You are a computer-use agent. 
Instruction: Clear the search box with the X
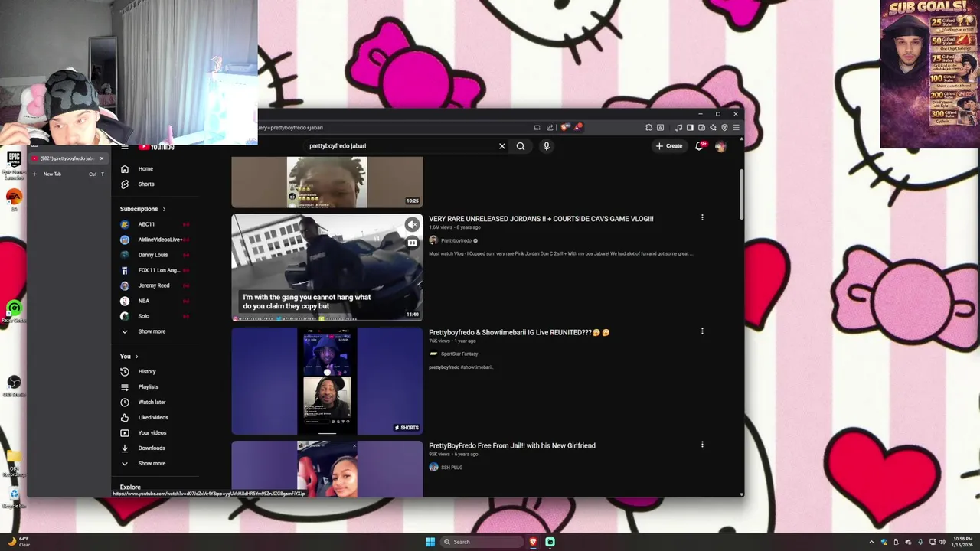coord(502,146)
